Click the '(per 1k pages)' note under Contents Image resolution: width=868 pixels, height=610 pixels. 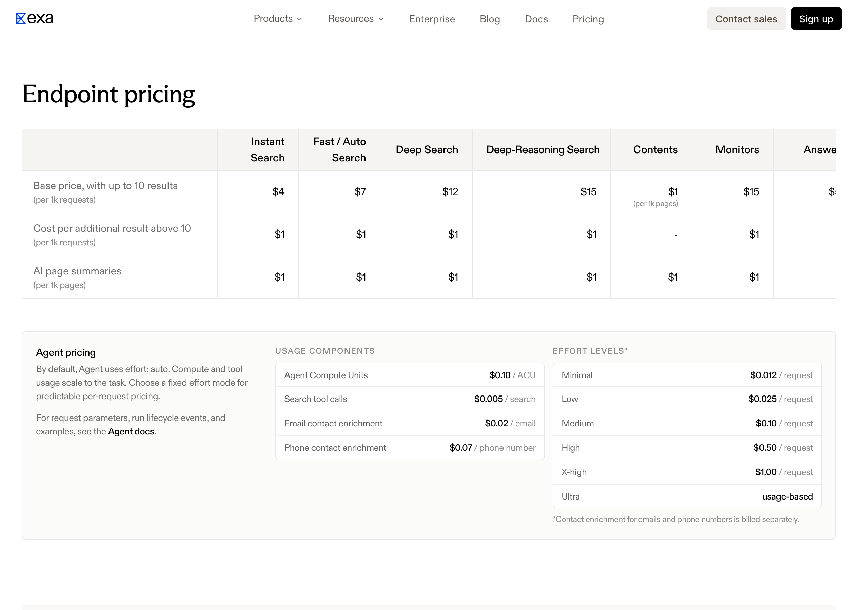(655, 203)
